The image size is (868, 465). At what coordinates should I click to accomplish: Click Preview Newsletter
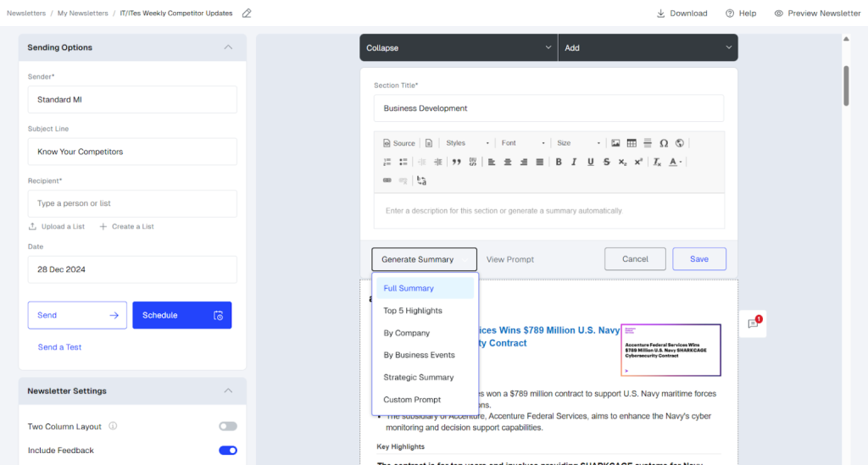coord(818,14)
